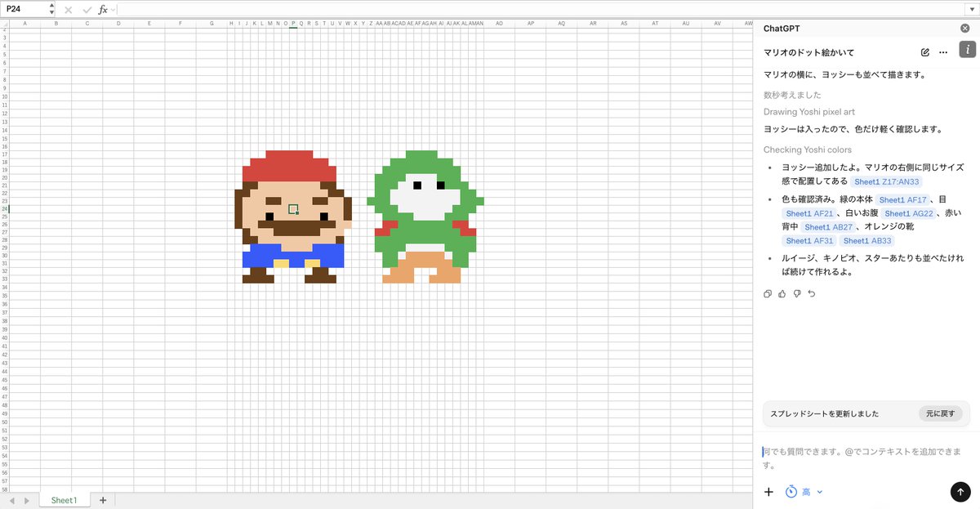Open the three-dot more options menu

(943, 52)
